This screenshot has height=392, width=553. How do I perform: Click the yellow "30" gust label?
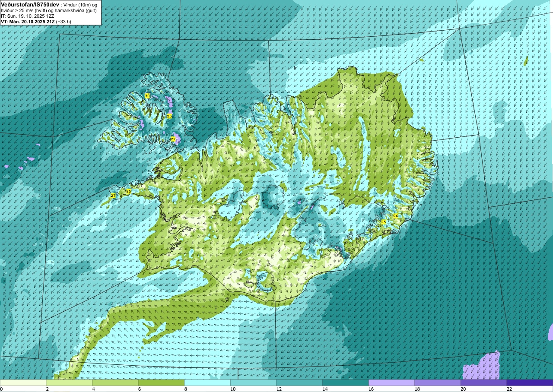(x=147, y=96)
